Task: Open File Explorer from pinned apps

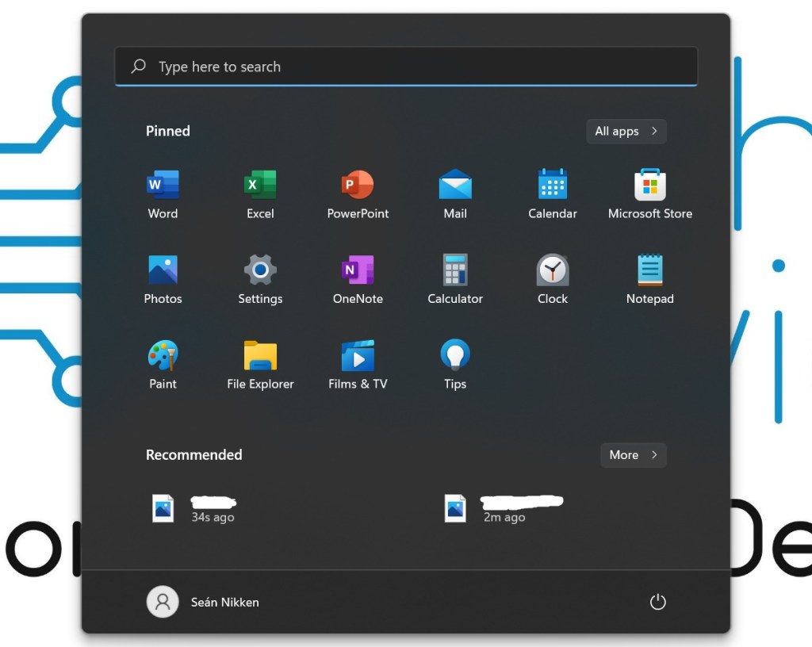Action: point(259,362)
